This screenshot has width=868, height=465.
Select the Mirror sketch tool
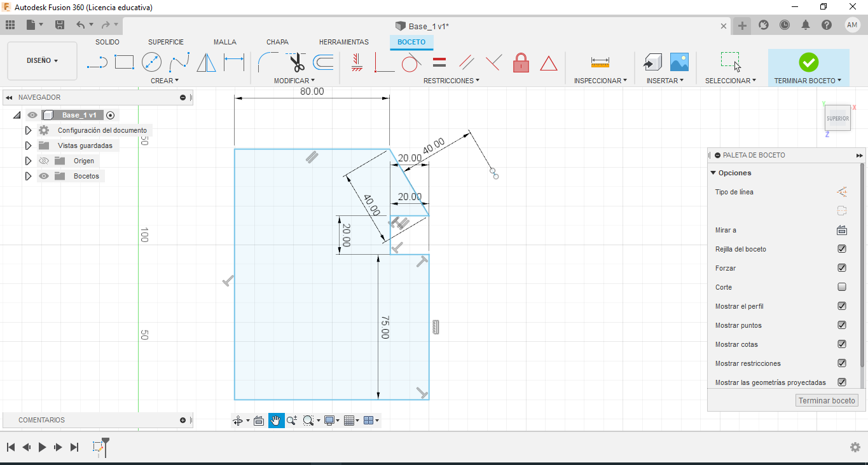coord(206,62)
